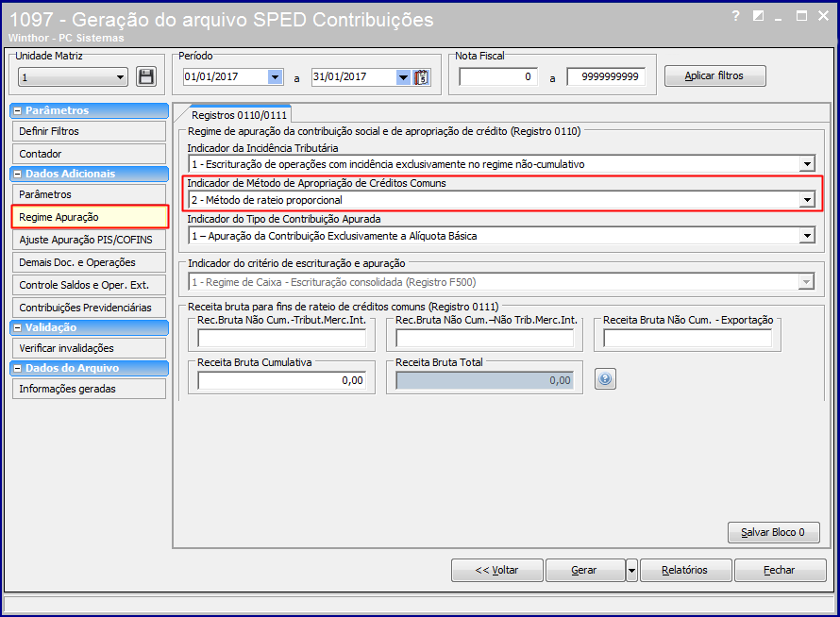This screenshot has width=840, height=617.
Task: Open Indicador do Tipo de Contribuição Apurada dropdown
Action: tap(807, 236)
